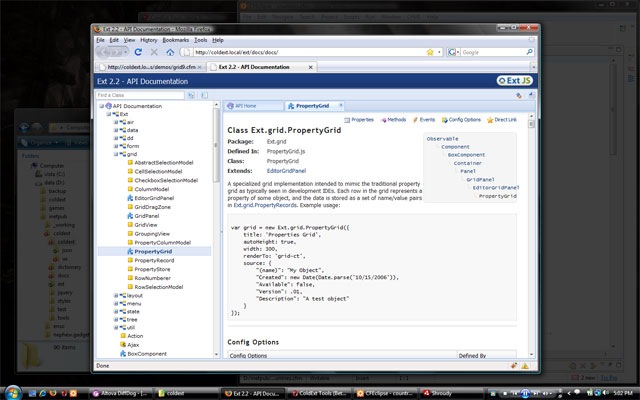640x400 pixels.
Task: Open the back/forward history dropdown arrow
Action: pyautogui.click(x=125, y=52)
